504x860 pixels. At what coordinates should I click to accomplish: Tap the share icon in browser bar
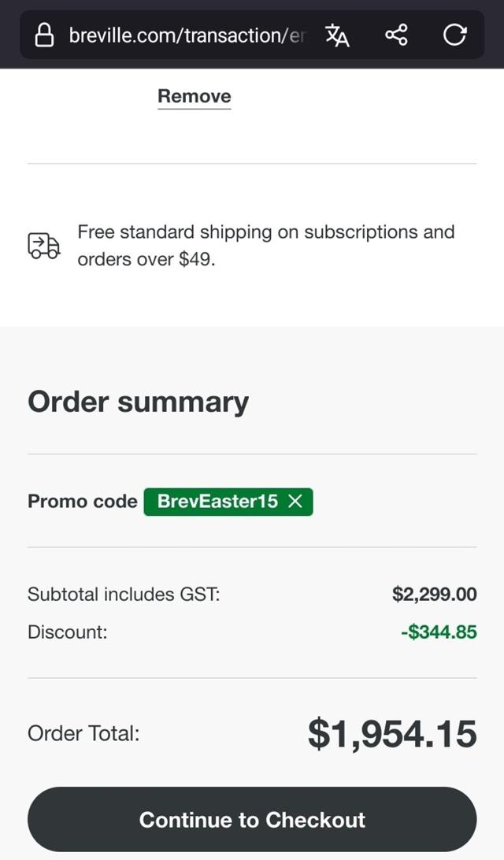tap(396, 35)
